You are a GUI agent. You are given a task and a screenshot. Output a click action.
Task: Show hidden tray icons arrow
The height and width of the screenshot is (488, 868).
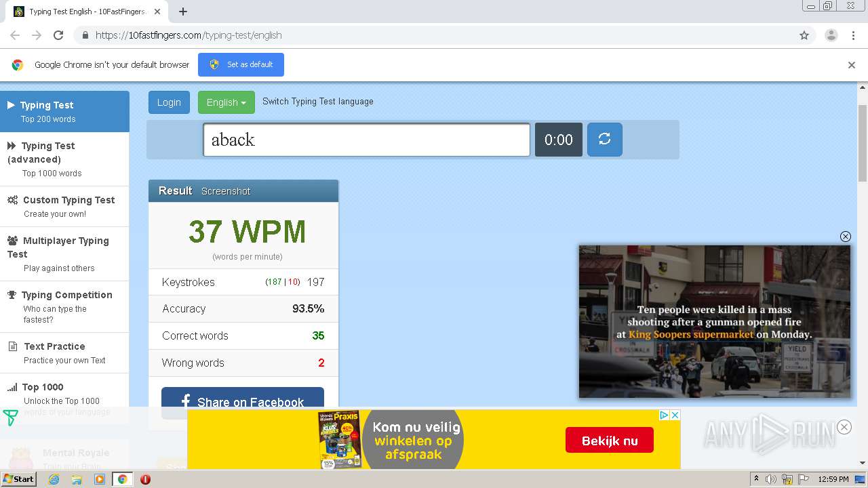pyautogui.click(x=756, y=479)
